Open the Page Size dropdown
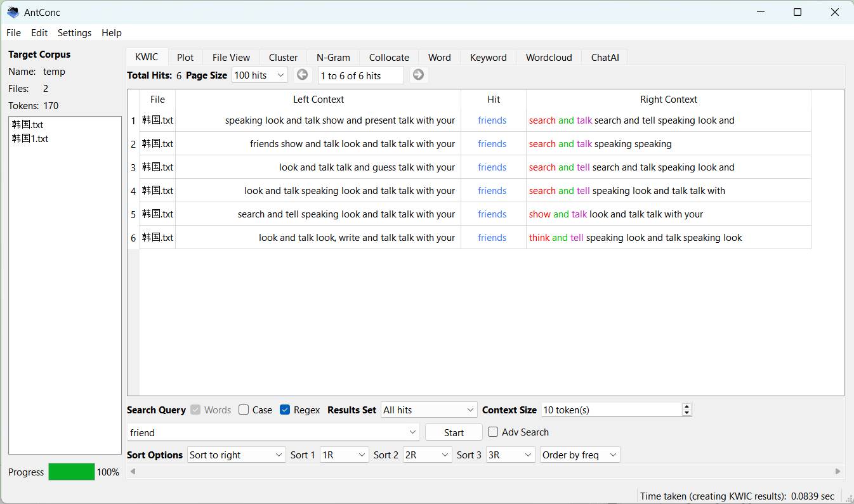Viewport: 854px width, 504px height. [260, 75]
